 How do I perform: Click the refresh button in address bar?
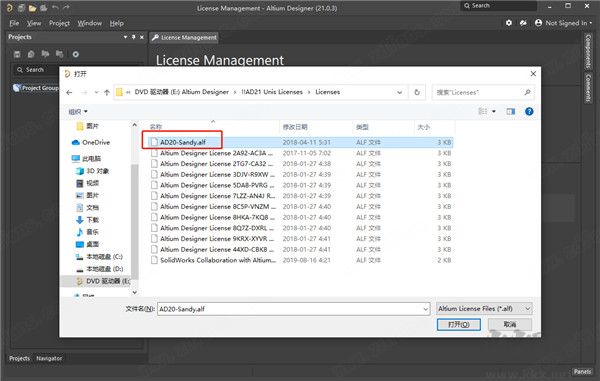click(417, 92)
